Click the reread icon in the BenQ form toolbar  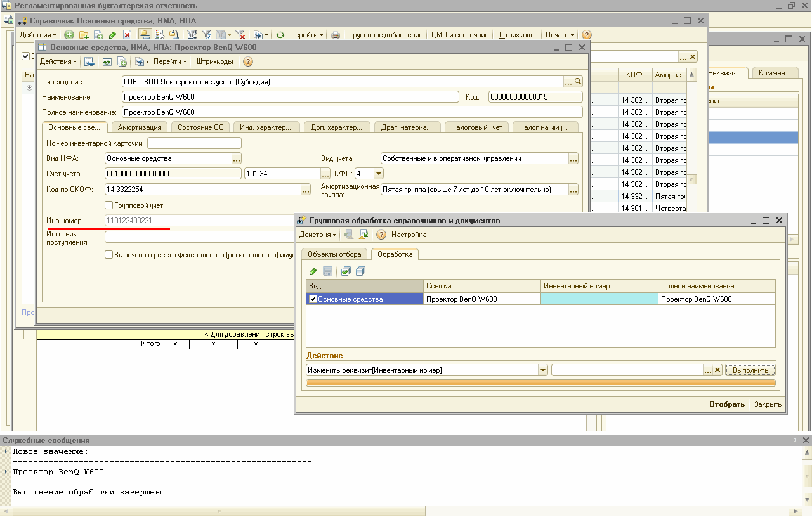[107, 61]
